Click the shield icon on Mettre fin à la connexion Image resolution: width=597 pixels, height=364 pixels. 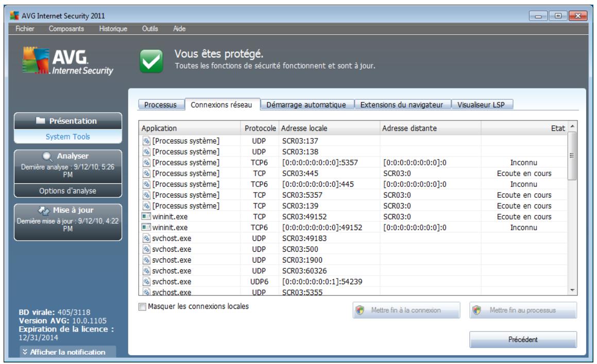360,310
